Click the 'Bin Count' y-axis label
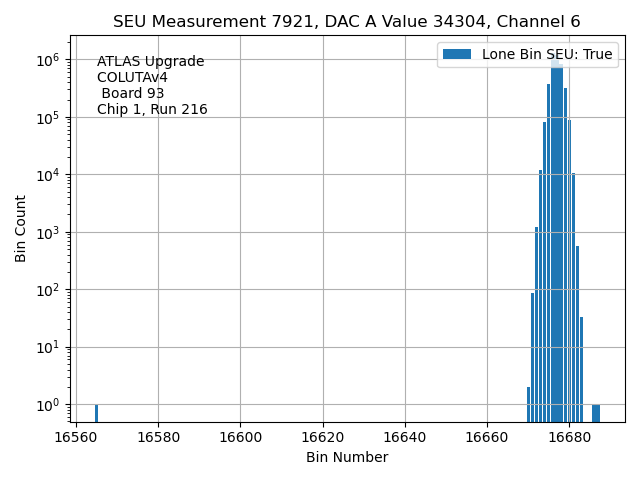The height and width of the screenshot is (480, 640). pyautogui.click(x=21, y=229)
